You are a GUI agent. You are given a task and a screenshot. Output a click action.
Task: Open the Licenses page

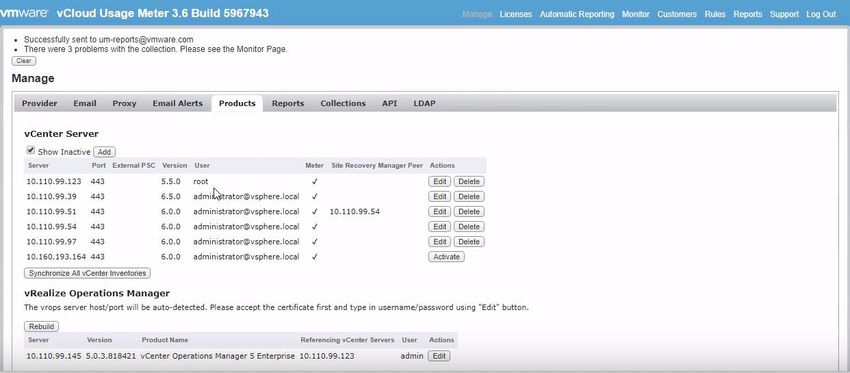pyautogui.click(x=516, y=14)
